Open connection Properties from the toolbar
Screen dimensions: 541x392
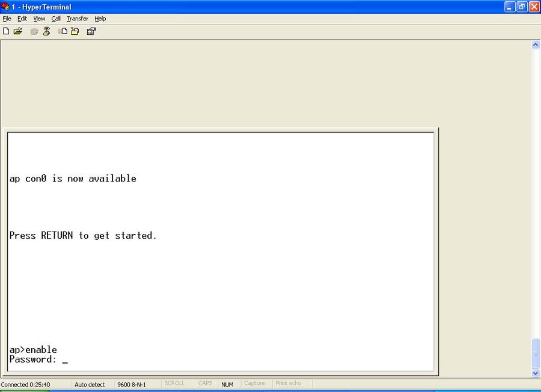tap(91, 31)
